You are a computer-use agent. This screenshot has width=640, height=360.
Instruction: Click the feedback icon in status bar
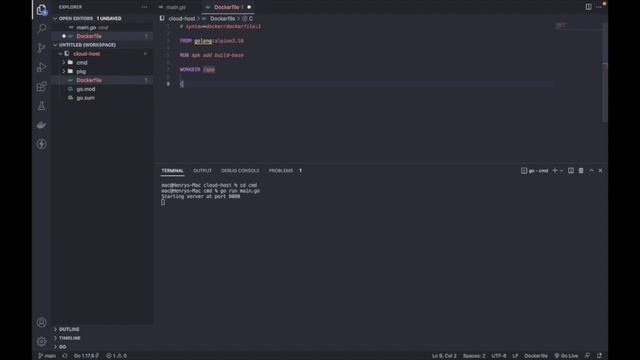click(x=587, y=356)
